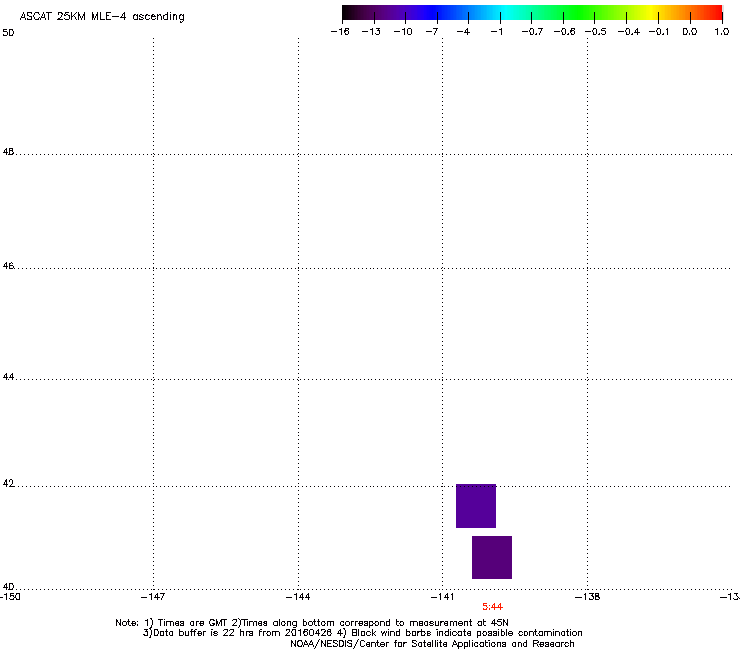Click the latitude 50 axis label
The width and height of the screenshot is (740, 650).
[x=8, y=33]
